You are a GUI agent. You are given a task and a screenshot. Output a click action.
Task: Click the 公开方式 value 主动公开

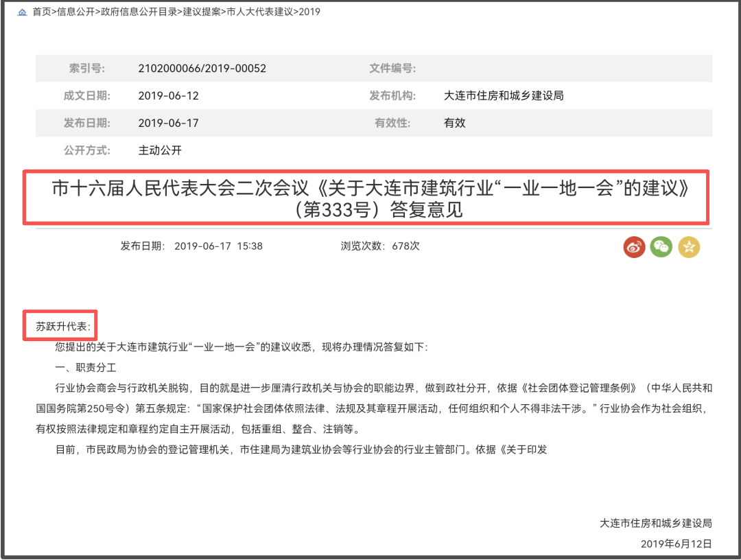(x=160, y=150)
